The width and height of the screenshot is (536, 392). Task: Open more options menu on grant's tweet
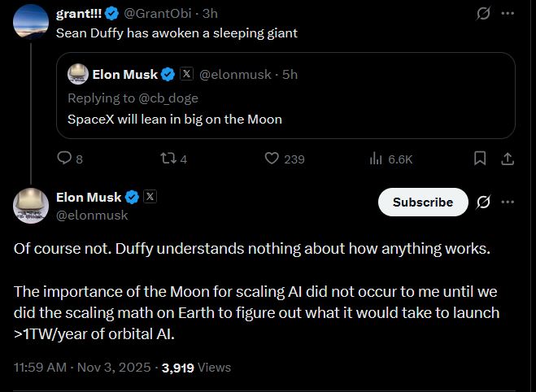tap(508, 14)
